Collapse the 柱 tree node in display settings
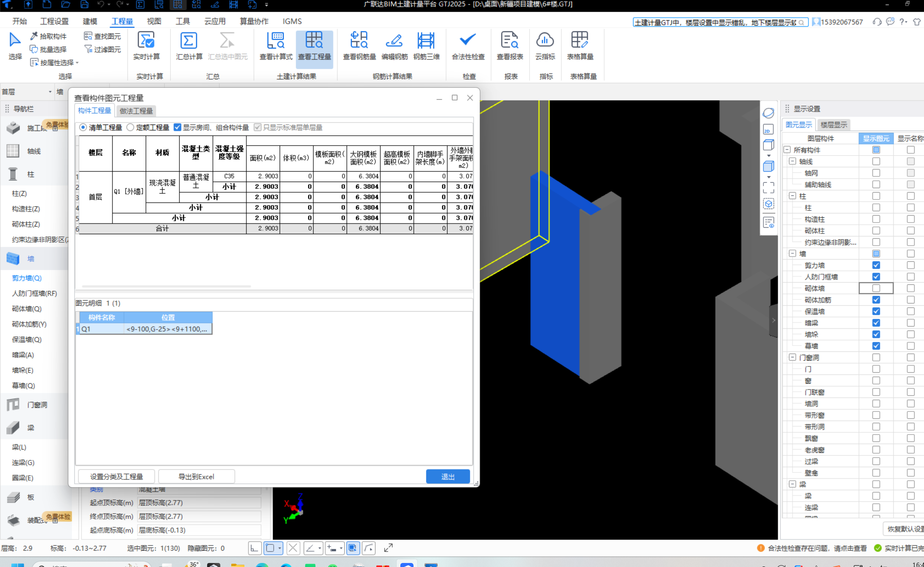Screen dimensions: 924x567 click(792, 196)
